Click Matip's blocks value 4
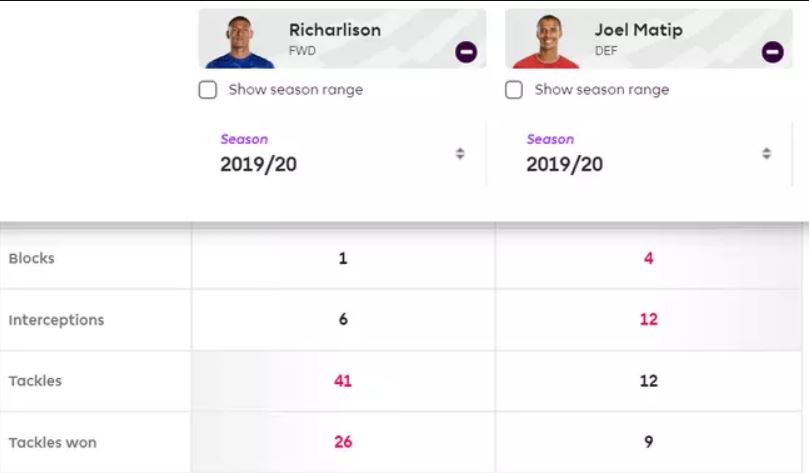This screenshot has width=809, height=473. click(x=649, y=258)
